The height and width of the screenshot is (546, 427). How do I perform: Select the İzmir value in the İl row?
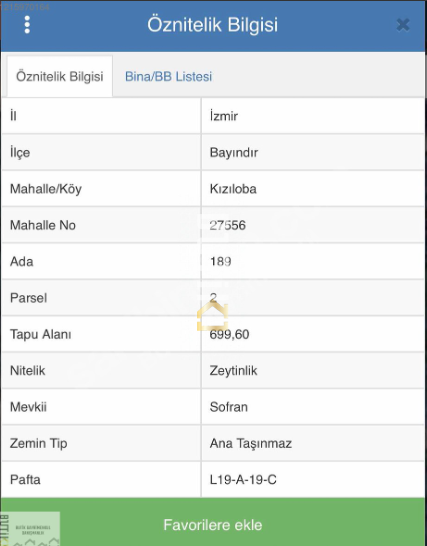pyautogui.click(x=224, y=116)
